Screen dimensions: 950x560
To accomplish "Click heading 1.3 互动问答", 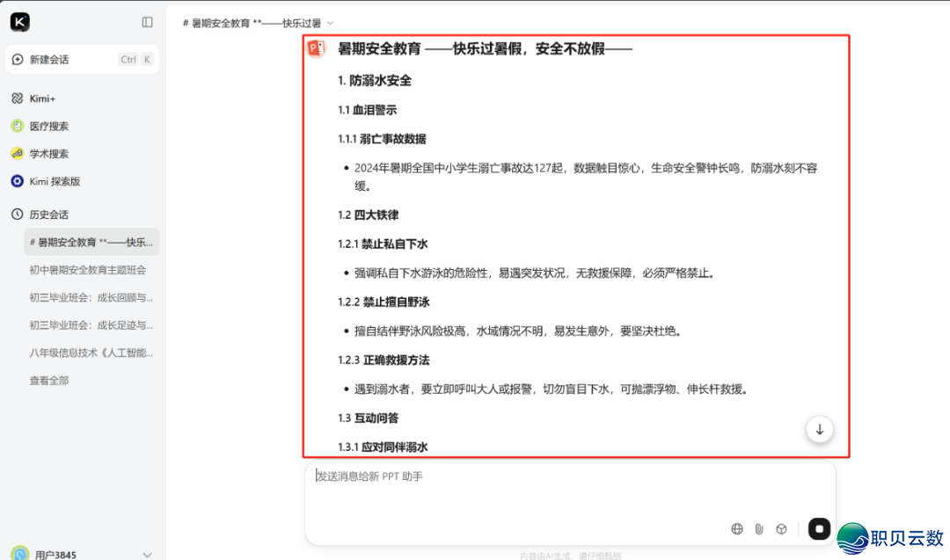I will tap(369, 418).
